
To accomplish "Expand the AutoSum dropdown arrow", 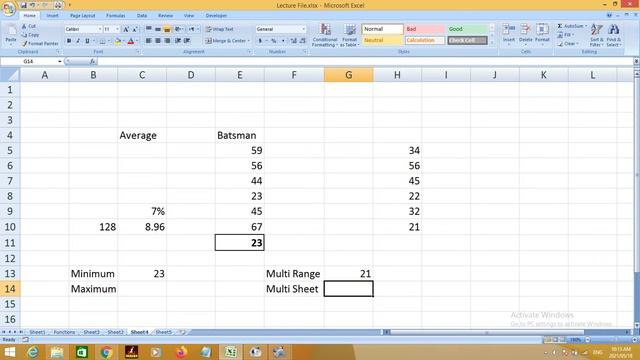I will 586,26.
